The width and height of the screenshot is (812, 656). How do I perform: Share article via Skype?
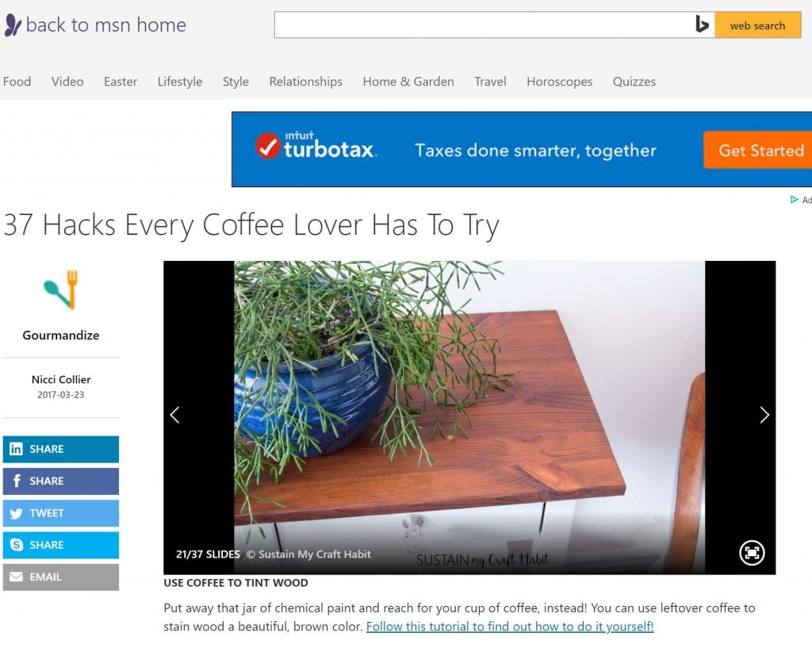point(60,545)
